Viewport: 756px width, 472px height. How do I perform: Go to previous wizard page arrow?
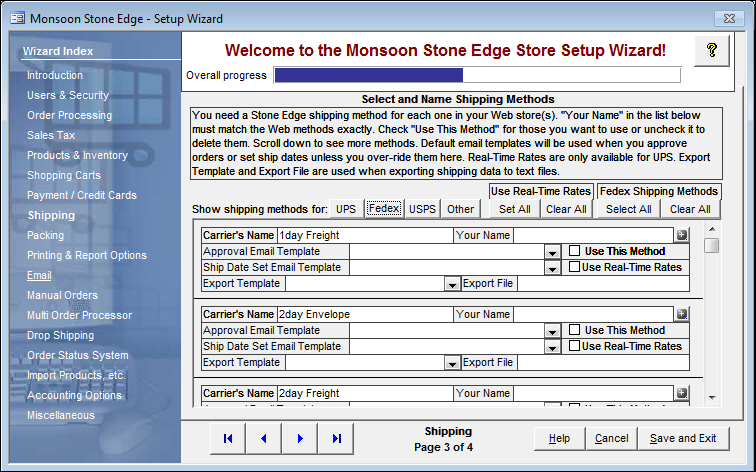[x=263, y=438]
